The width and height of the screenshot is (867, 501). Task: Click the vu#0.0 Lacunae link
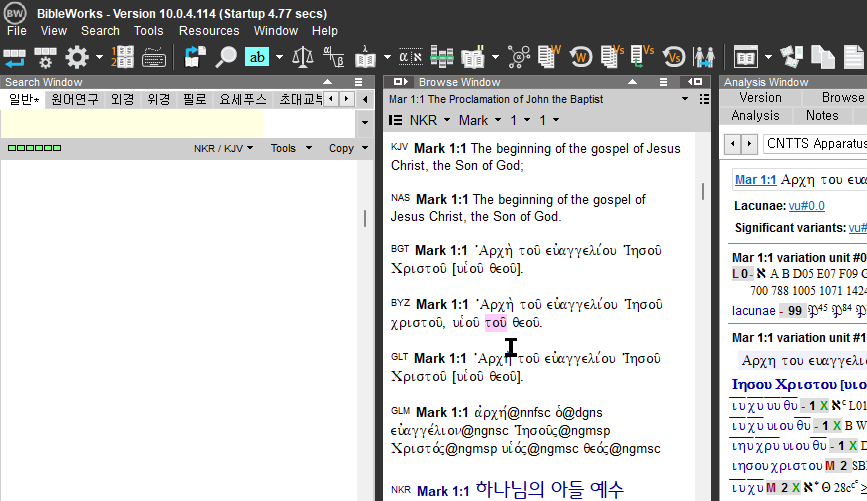point(807,206)
